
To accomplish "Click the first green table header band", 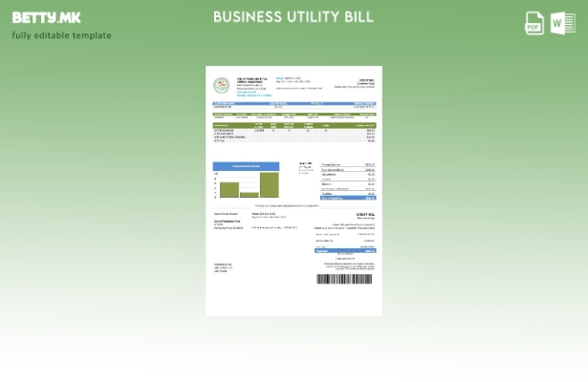I will pos(294,113).
